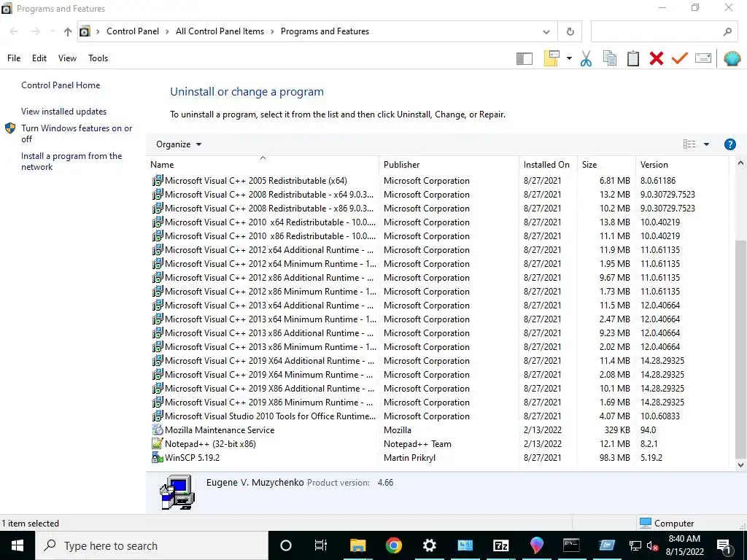Open the Organize dropdown

pyautogui.click(x=179, y=144)
